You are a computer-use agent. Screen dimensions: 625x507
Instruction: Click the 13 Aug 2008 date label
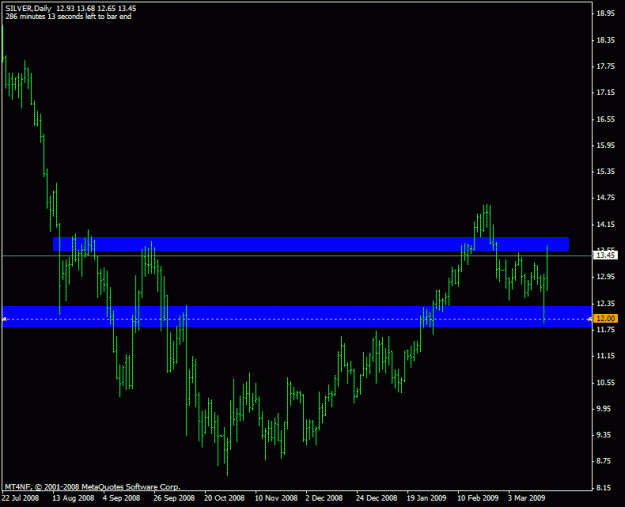[x=73, y=498]
